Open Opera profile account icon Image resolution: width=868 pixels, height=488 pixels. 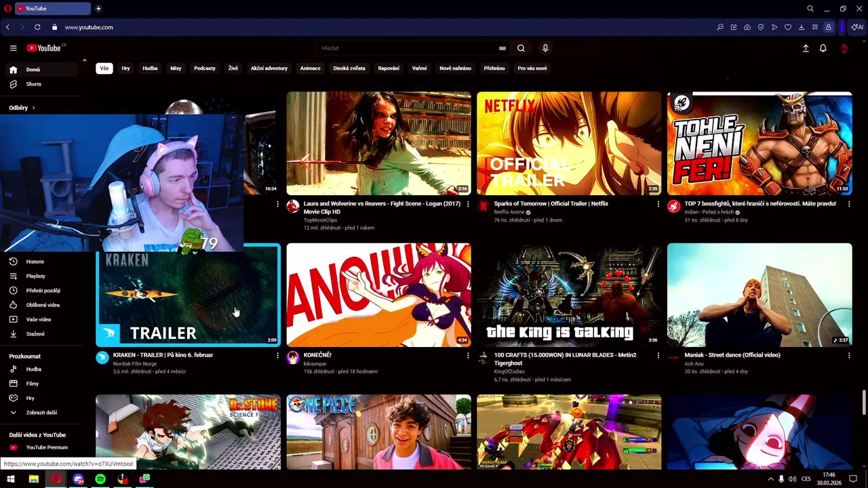point(828,27)
